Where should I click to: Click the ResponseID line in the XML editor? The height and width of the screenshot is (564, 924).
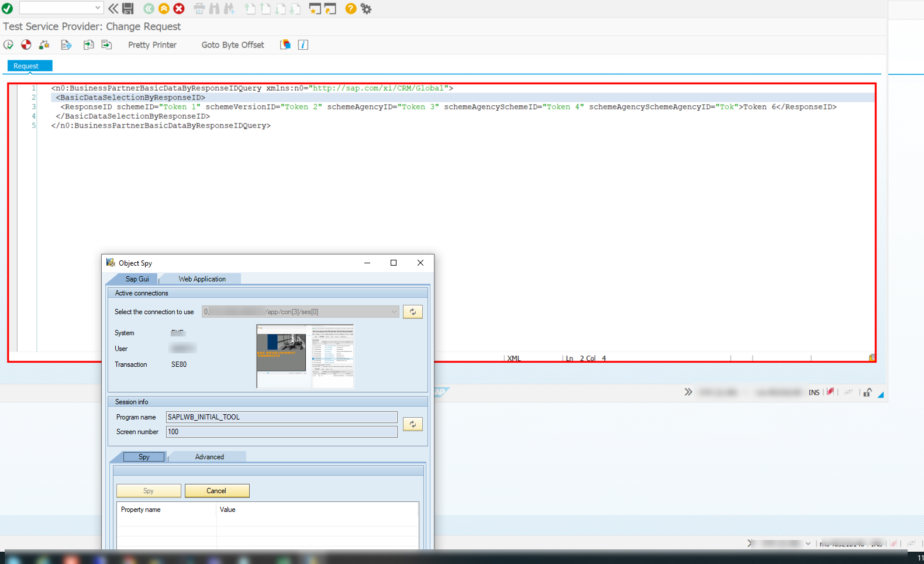[449, 107]
